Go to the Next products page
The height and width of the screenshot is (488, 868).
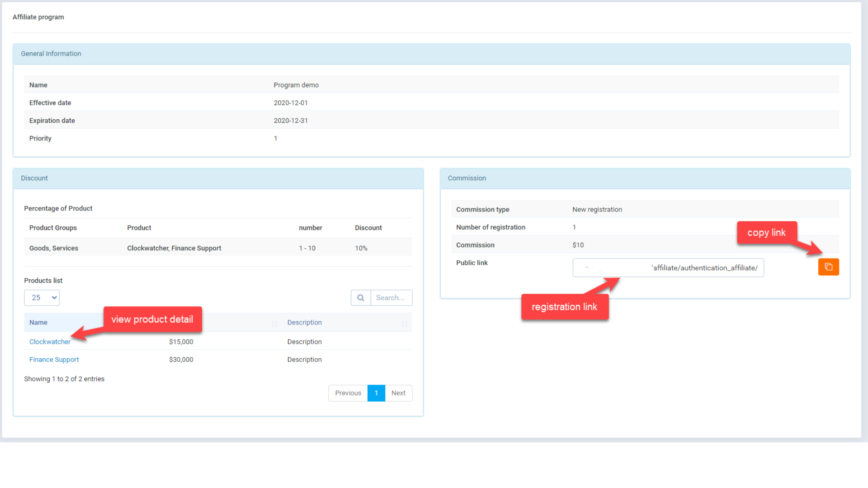(398, 393)
